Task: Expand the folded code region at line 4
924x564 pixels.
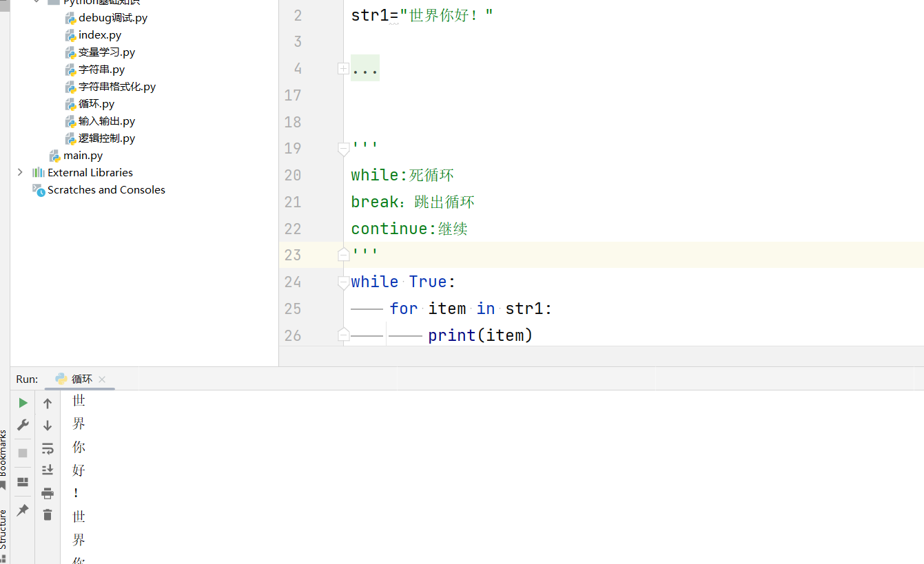Action: tap(343, 68)
